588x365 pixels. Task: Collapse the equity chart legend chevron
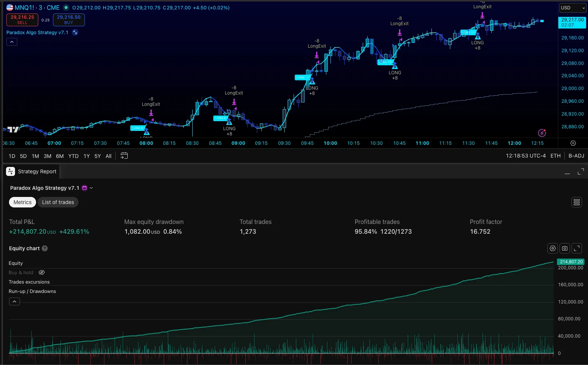14,301
